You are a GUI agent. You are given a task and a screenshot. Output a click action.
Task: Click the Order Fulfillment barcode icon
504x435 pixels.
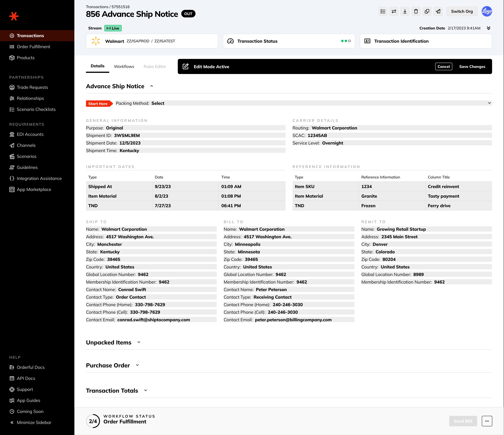[12, 47]
